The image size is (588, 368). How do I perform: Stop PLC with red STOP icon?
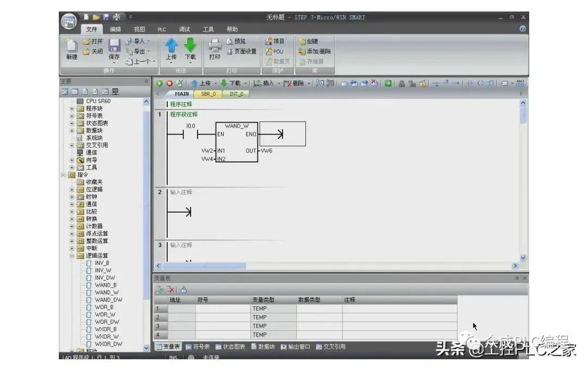[x=169, y=83]
